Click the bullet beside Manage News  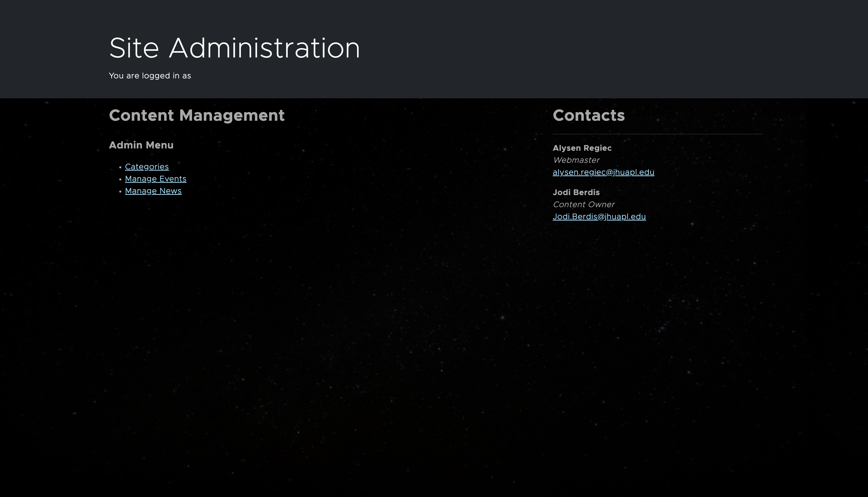(120, 192)
